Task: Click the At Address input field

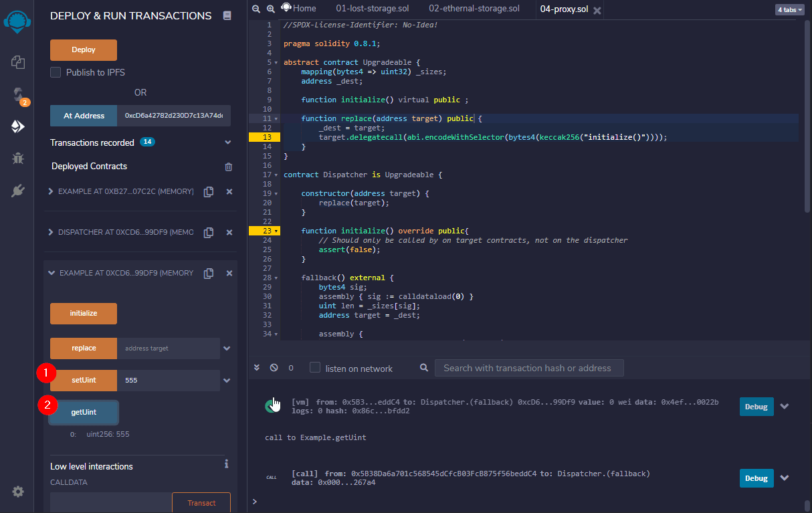Action: tap(174, 116)
